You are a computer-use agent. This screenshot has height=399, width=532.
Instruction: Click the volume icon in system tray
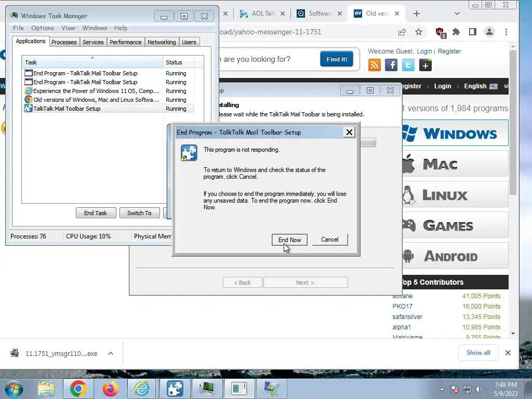pyautogui.click(x=480, y=389)
